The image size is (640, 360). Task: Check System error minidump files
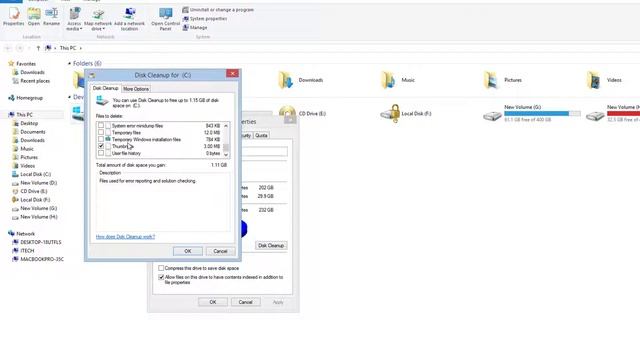[x=101, y=126]
